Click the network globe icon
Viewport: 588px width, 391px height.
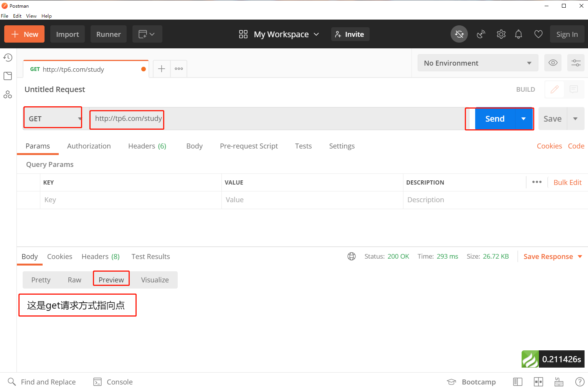tap(352, 256)
